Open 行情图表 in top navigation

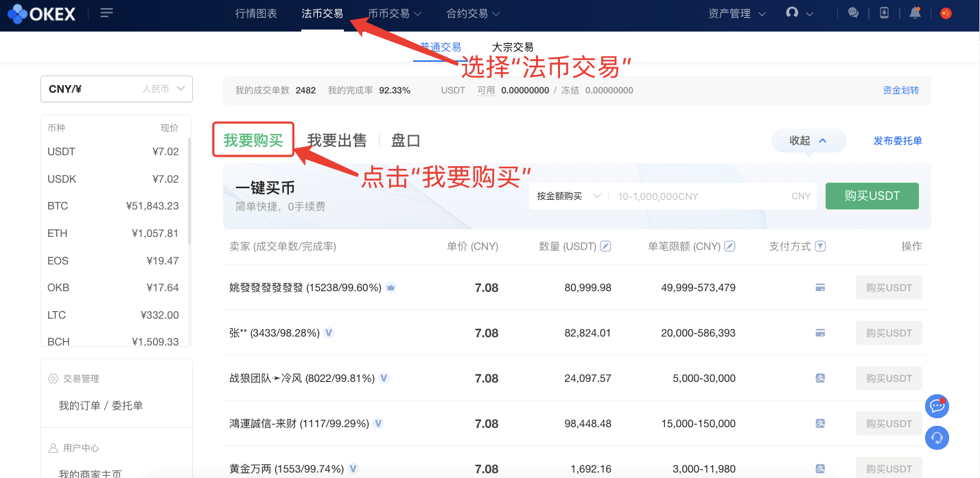click(256, 13)
